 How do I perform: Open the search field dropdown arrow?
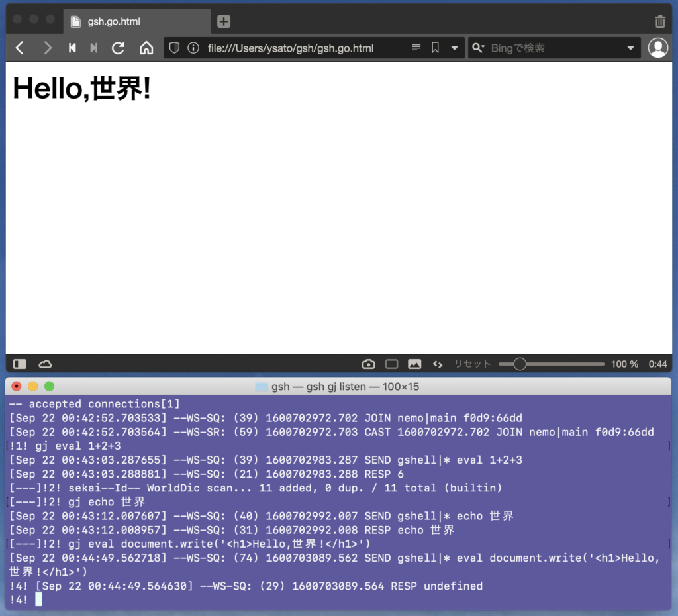pyautogui.click(x=630, y=48)
